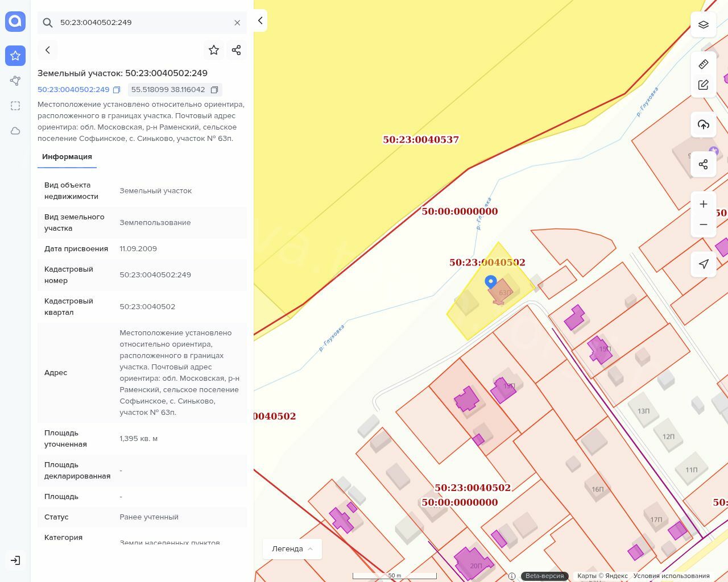This screenshot has width=728, height=582.
Task: Click the cadastral number search field
Action: coord(142,23)
